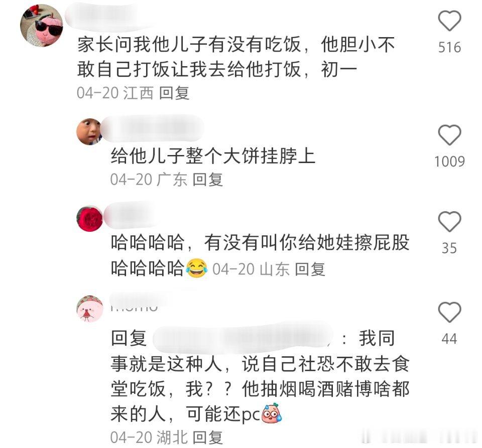Open the pink cartoon pig avatar profile

[89, 309]
